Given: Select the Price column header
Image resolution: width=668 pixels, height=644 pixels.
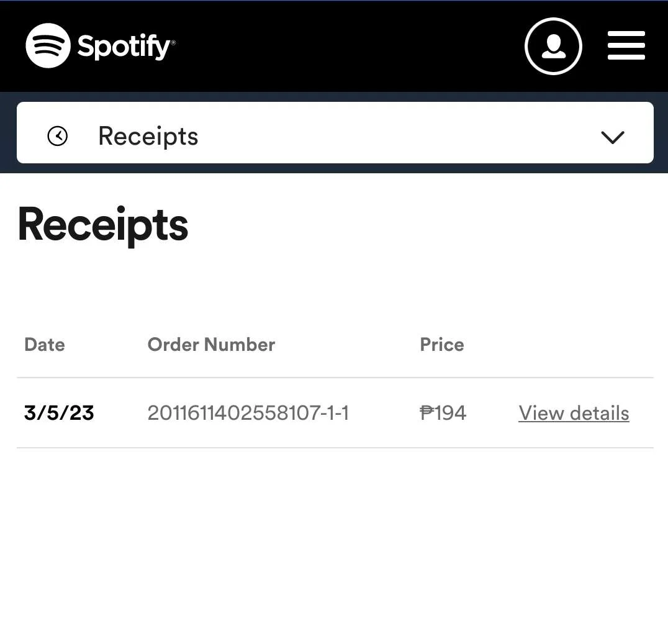Looking at the screenshot, I should 442,345.
